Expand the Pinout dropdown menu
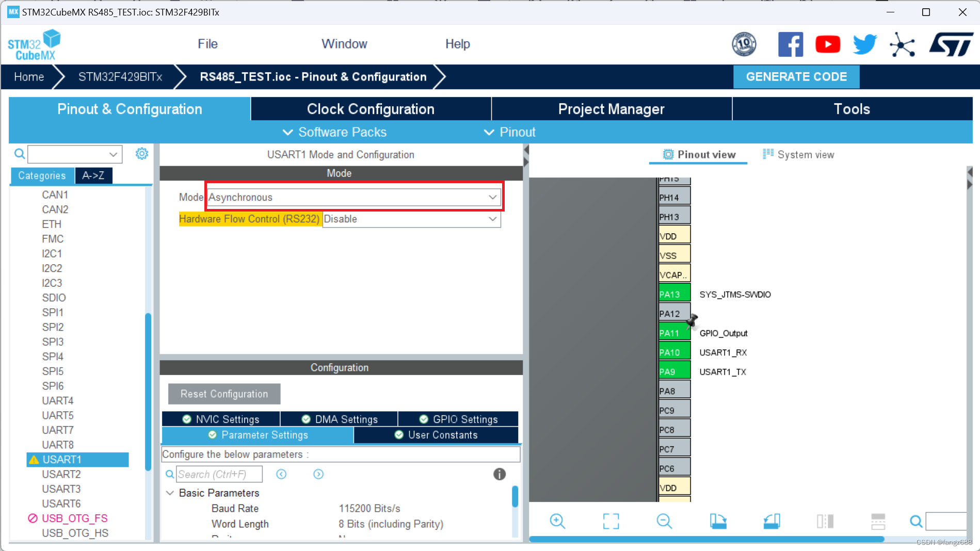980x551 pixels. click(x=510, y=132)
